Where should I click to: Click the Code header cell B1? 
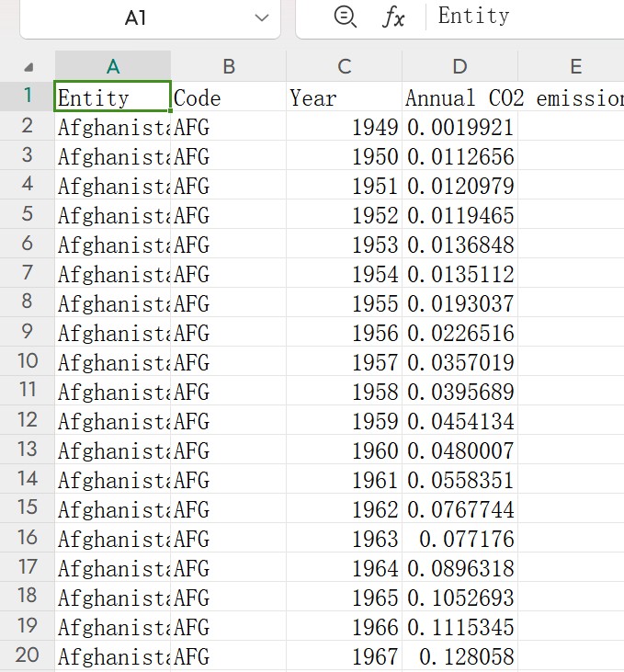pos(229,97)
